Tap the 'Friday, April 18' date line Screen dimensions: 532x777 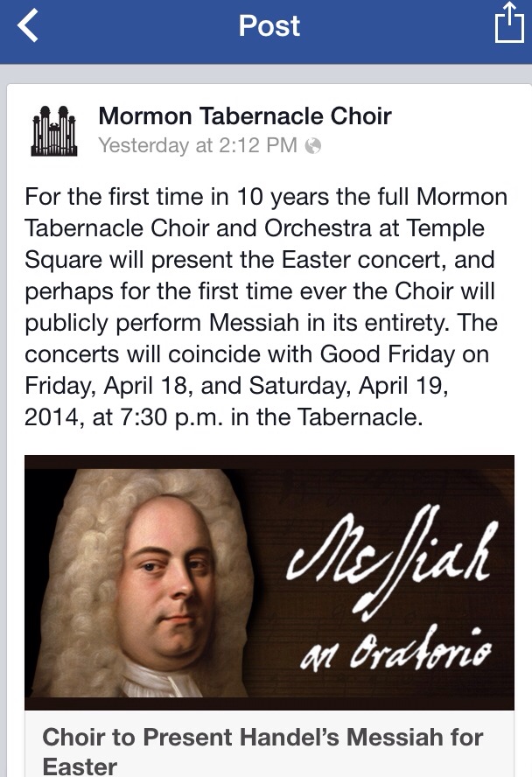pos(108,386)
